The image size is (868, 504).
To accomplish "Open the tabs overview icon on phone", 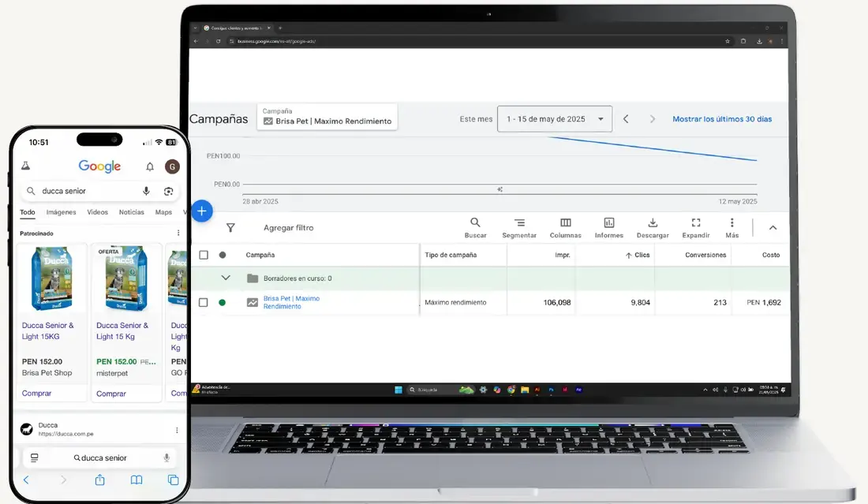I will click(x=174, y=480).
